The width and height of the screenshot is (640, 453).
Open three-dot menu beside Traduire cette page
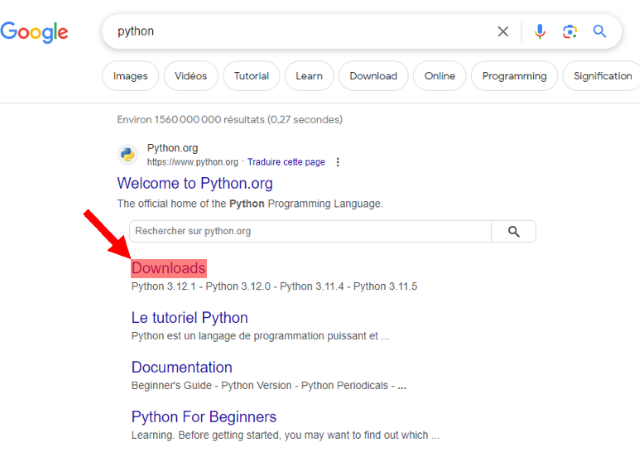[x=338, y=162]
